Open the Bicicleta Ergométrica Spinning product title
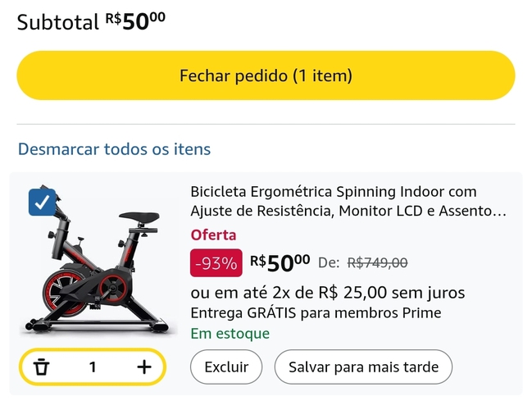Viewport: 532px width, 410px height. (348, 202)
